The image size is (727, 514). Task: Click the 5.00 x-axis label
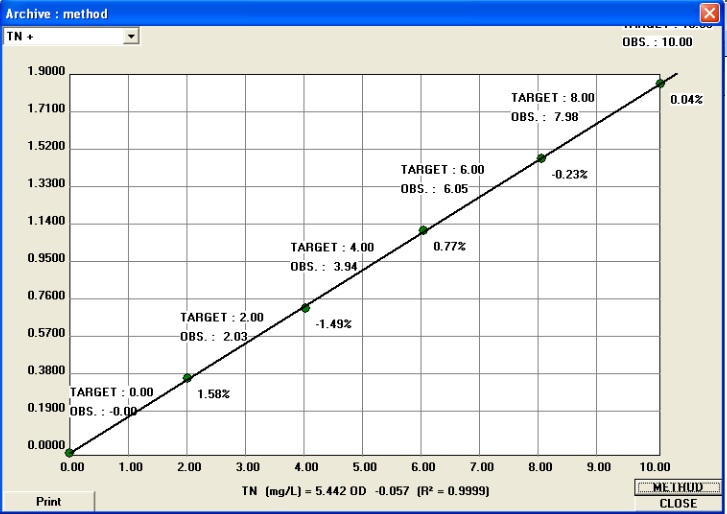[365, 467]
